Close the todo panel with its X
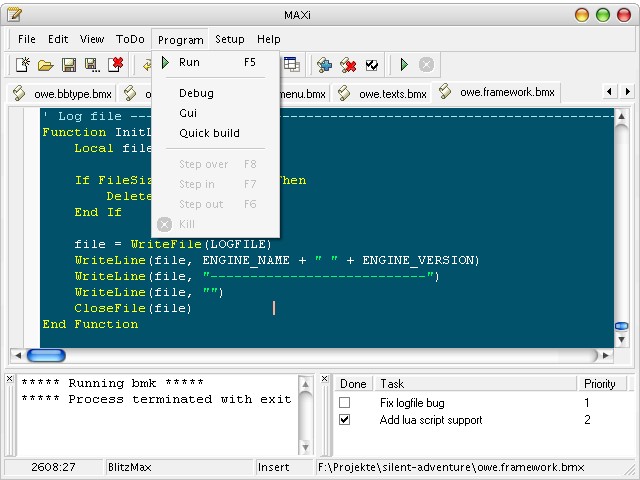The width and height of the screenshot is (640, 480). pyautogui.click(x=324, y=379)
